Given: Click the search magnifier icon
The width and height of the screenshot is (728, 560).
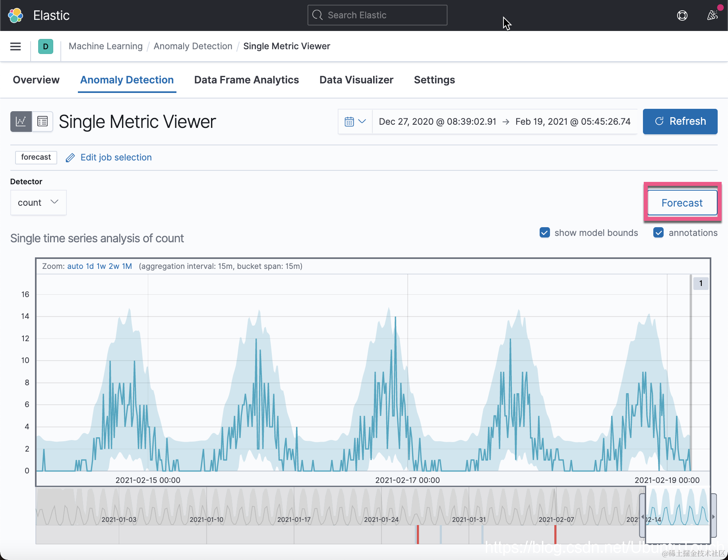Looking at the screenshot, I should coord(318,15).
